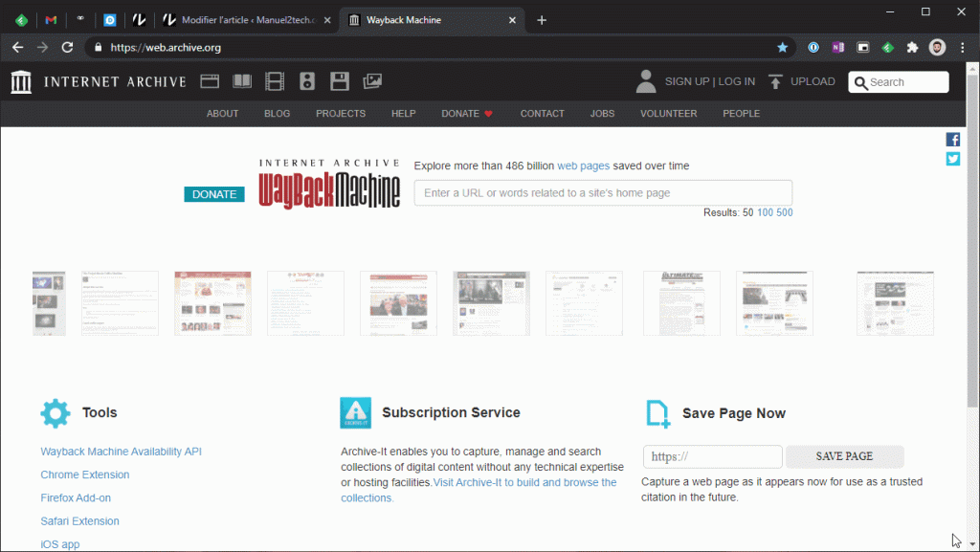
Task: Open the Chrome profile avatar
Action: point(937,48)
